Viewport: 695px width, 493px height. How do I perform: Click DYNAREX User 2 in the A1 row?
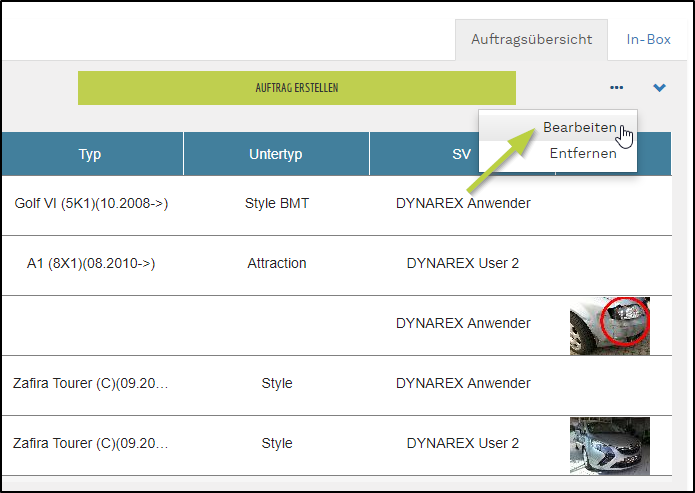[462, 264]
